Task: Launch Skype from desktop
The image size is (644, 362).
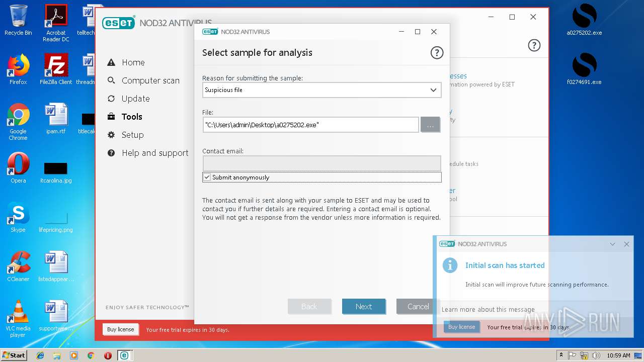Action: [x=18, y=217]
